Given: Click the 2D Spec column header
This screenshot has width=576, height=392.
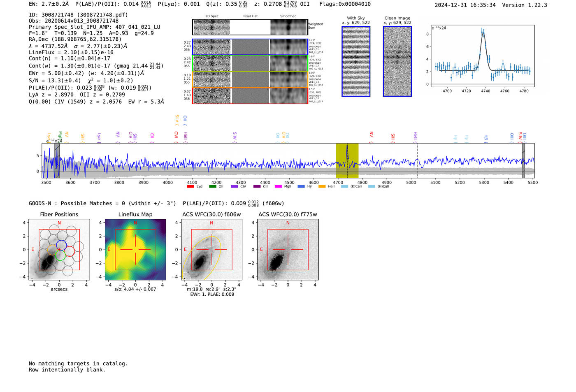Looking at the screenshot, I should pos(212,16).
